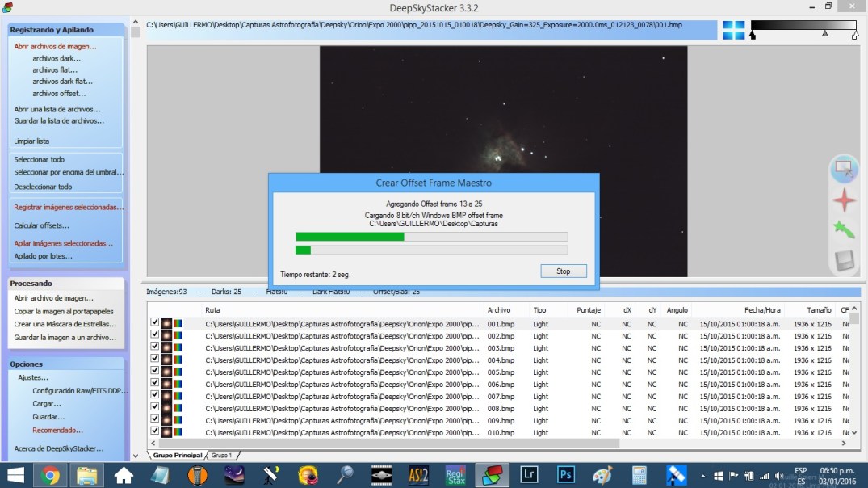The height and width of the screenshot is (488, 868).
Task: Open RegiStax from the taskbar
Action: click(455, 475)
